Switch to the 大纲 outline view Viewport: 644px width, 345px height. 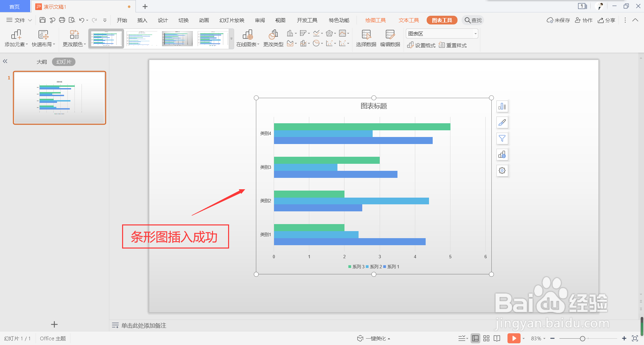(42, 62)
